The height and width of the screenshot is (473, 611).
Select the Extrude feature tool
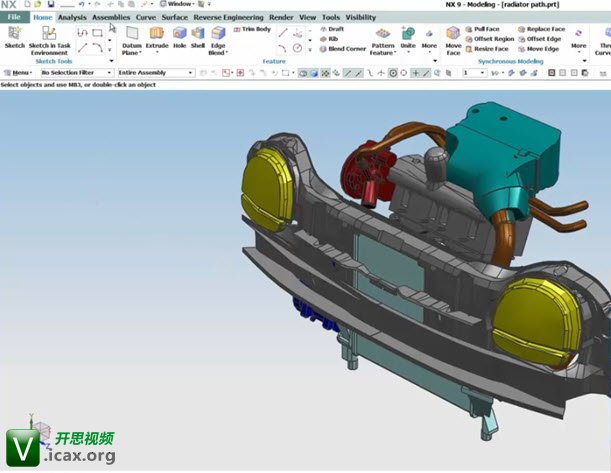click(x=157, y=36)
